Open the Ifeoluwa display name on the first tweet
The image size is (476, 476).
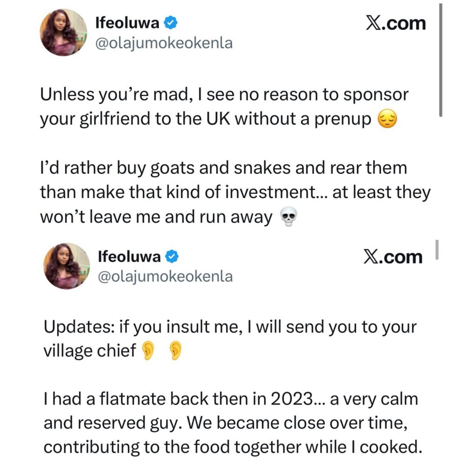127,23
